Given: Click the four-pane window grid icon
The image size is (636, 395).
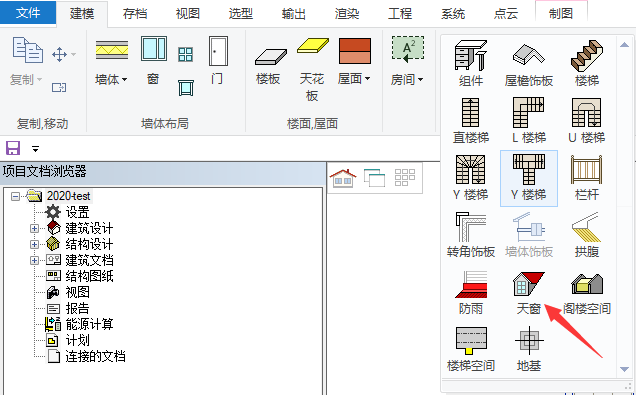Looking at the screenshot, I should [186, 54].
